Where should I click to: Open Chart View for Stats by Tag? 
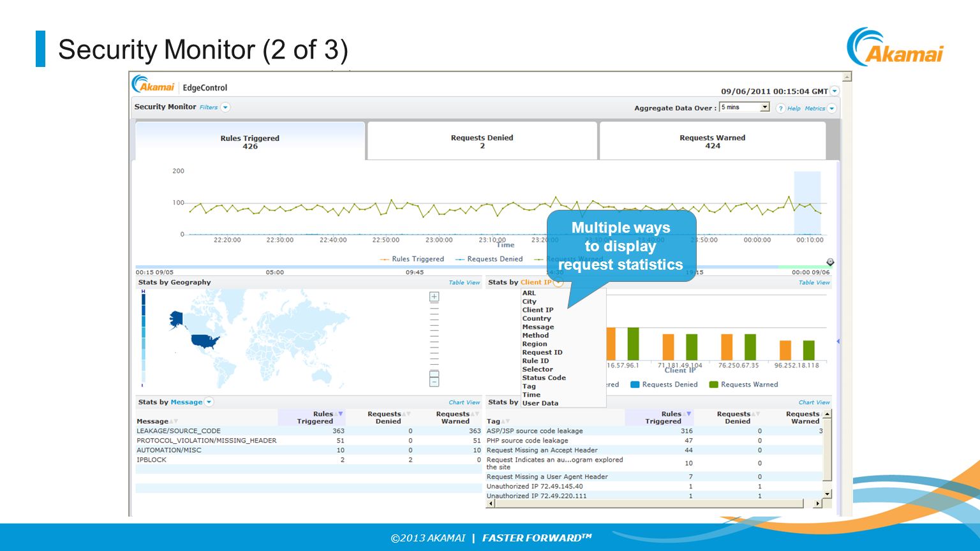click(815, 402)
